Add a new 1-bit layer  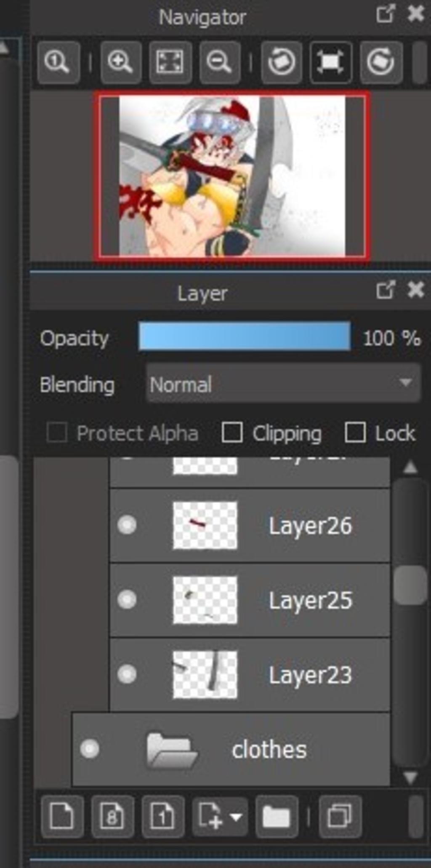pos(162,816)
